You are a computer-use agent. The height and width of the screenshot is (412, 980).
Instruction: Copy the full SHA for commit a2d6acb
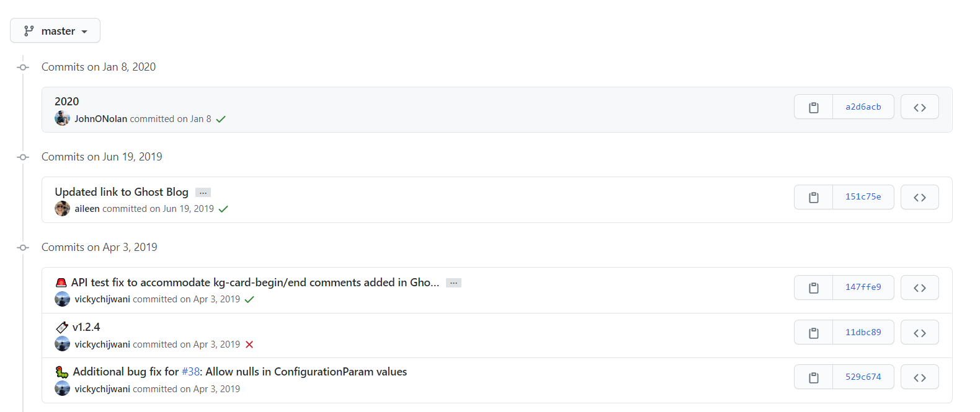(x=813, y=107)
